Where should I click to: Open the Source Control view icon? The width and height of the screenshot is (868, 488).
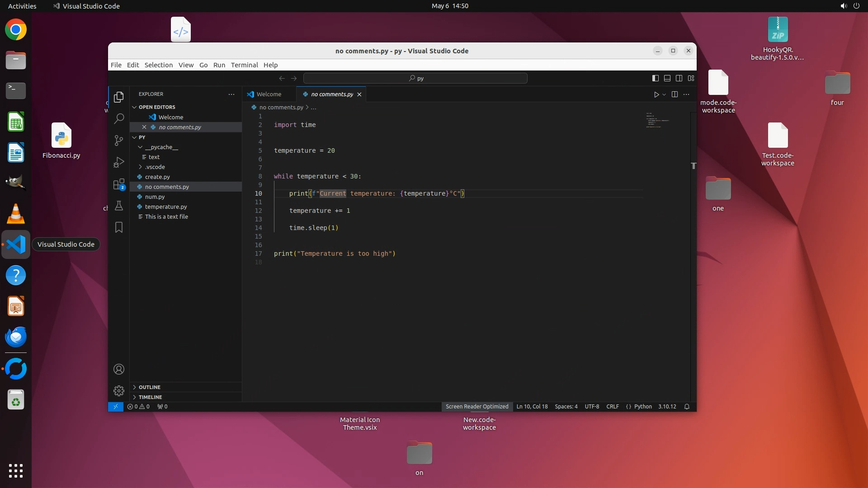(119, 141)
